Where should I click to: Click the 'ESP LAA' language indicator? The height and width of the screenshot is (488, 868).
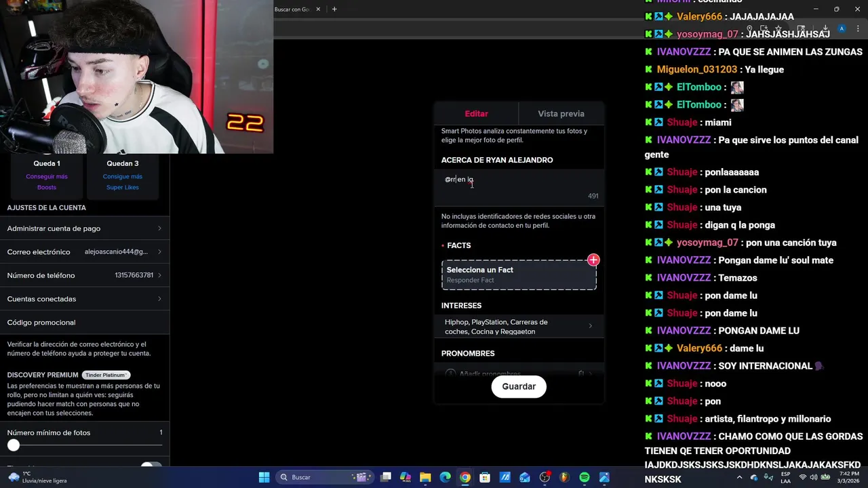pos(785,477)
